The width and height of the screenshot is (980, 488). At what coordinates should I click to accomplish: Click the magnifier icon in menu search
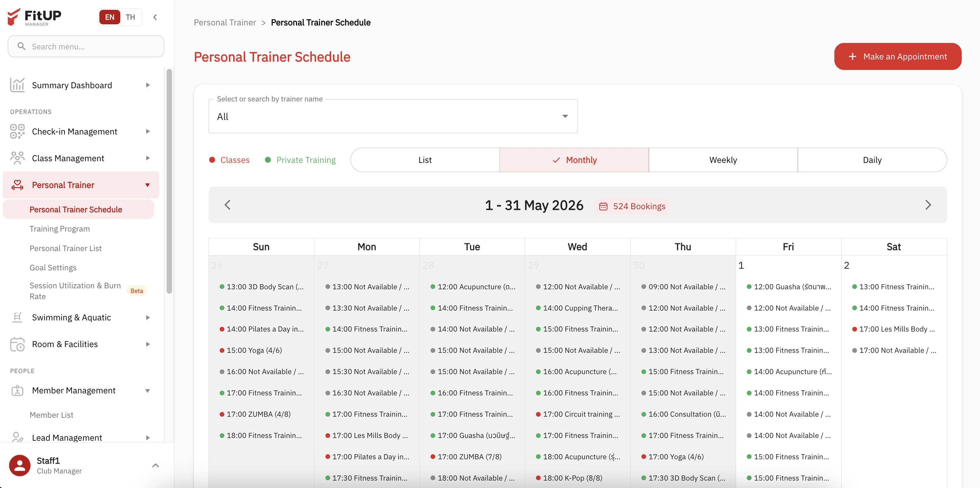click(21, 46)
